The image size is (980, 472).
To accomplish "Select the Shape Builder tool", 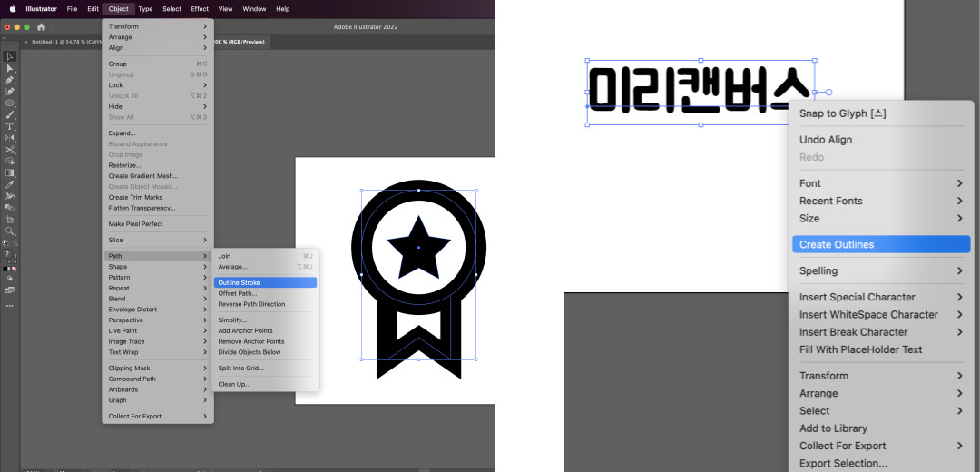I will (x=9, y=161).
